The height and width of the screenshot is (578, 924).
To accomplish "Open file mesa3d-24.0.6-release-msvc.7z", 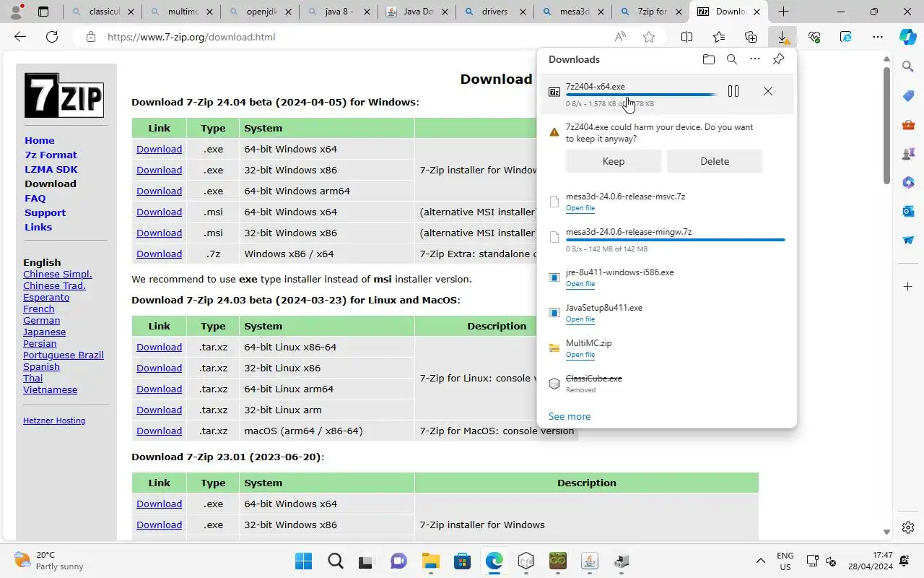I will 580,208.
